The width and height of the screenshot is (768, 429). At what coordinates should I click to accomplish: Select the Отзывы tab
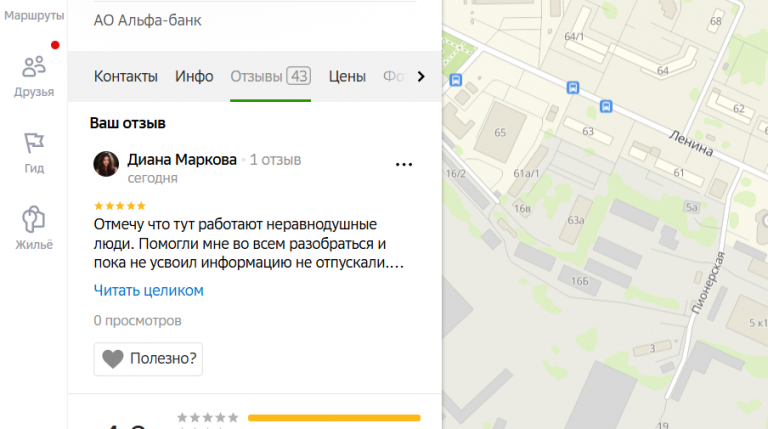click(x=270, y=76)
